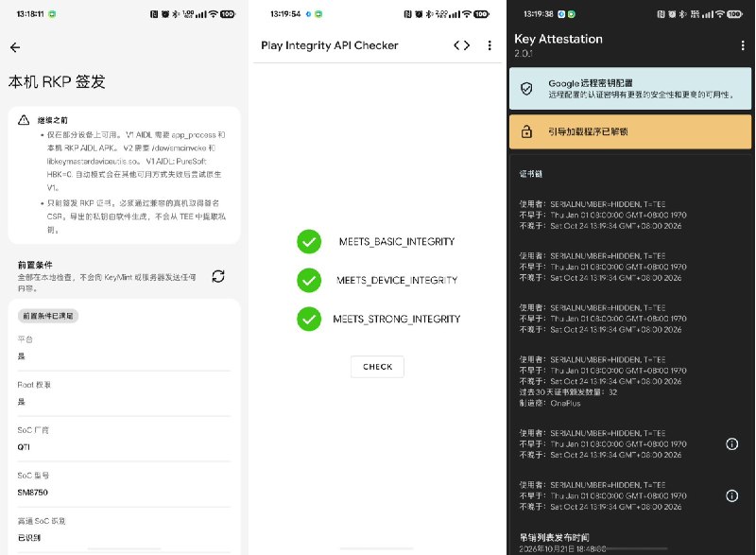
Task: Open the Key Attestation three-dot menu
Action: coord(743,45)
